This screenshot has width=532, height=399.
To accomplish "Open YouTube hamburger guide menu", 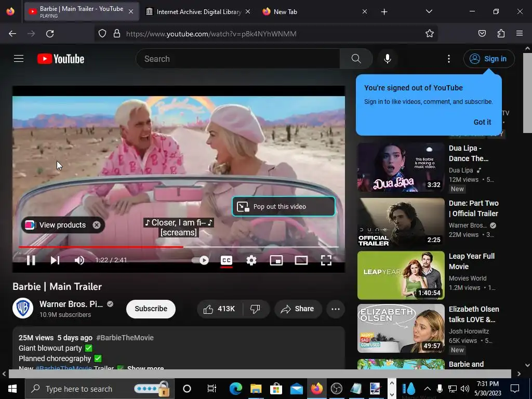I will tap(19, 59).
